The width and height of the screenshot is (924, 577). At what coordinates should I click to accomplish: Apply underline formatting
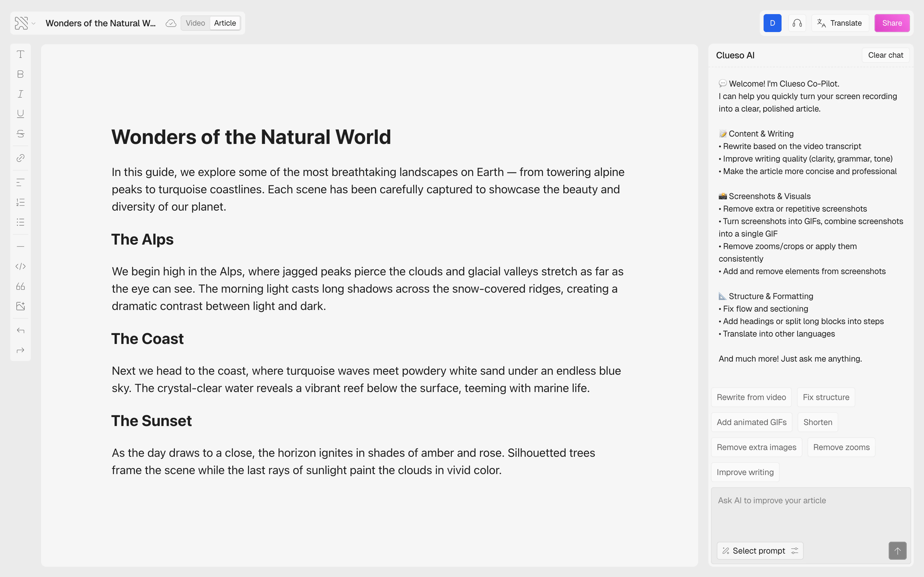coord(21,114)
